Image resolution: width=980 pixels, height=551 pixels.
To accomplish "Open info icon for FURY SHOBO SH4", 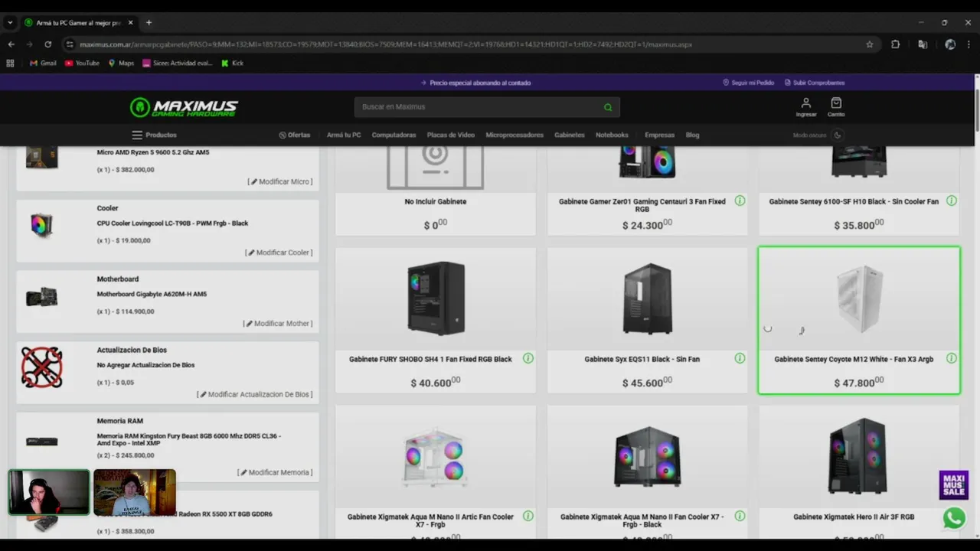I will point(528,358).
